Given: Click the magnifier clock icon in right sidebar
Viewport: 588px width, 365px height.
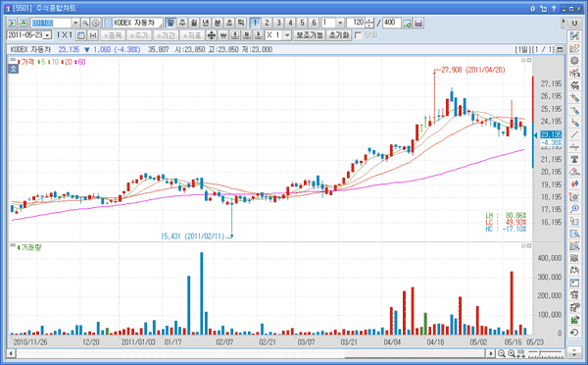Looking at the screenshot, I should click(x=574, y=209).
